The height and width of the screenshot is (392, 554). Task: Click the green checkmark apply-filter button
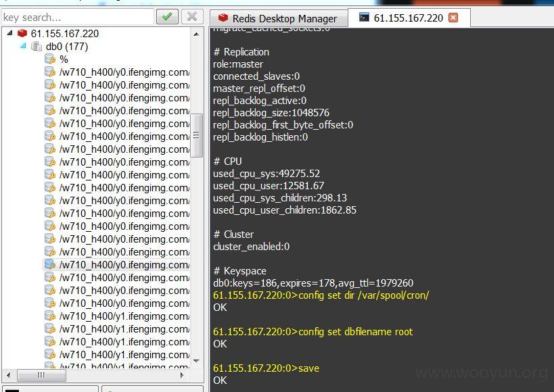(x=167, y=17)
